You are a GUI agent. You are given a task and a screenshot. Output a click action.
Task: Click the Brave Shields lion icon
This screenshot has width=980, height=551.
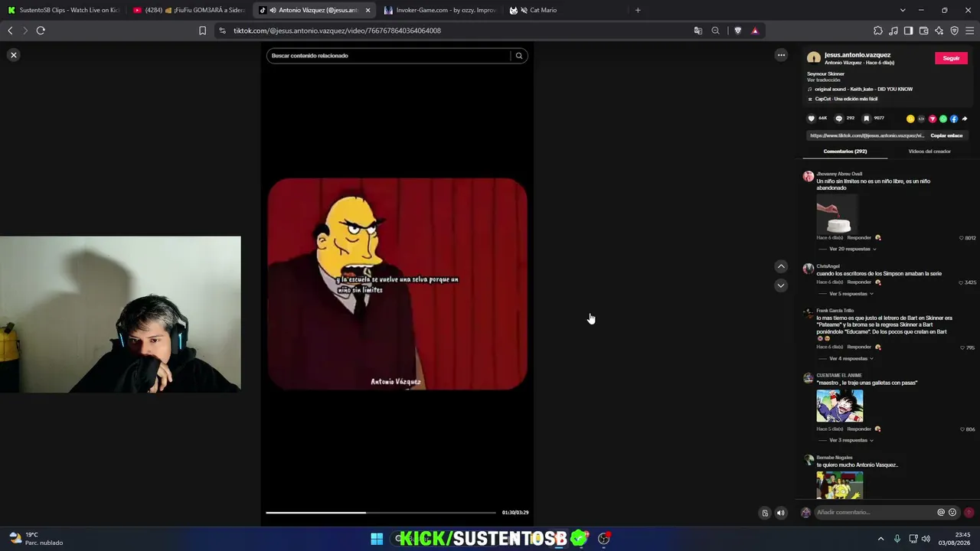[738, 31]
